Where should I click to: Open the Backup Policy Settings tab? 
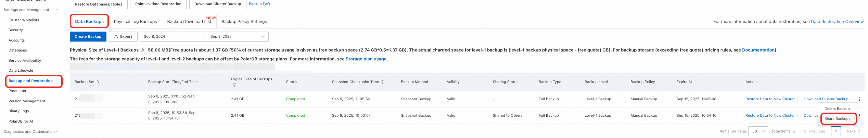(244, 21)
